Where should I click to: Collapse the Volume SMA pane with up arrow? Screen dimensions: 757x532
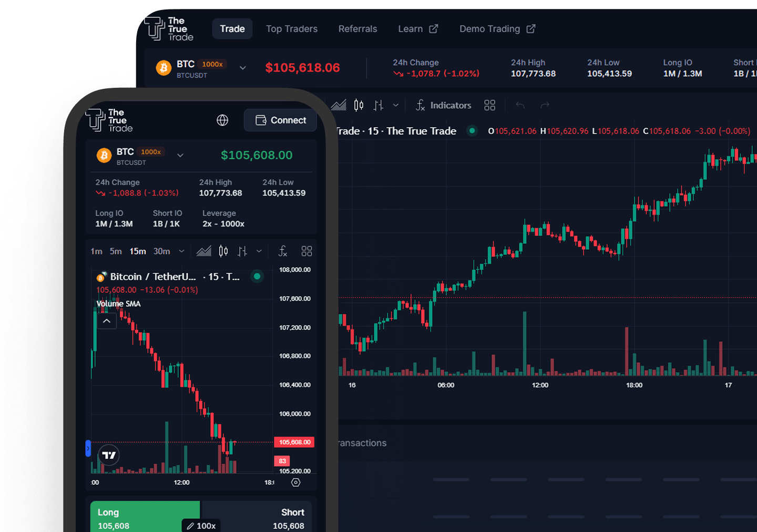point(106,321)
